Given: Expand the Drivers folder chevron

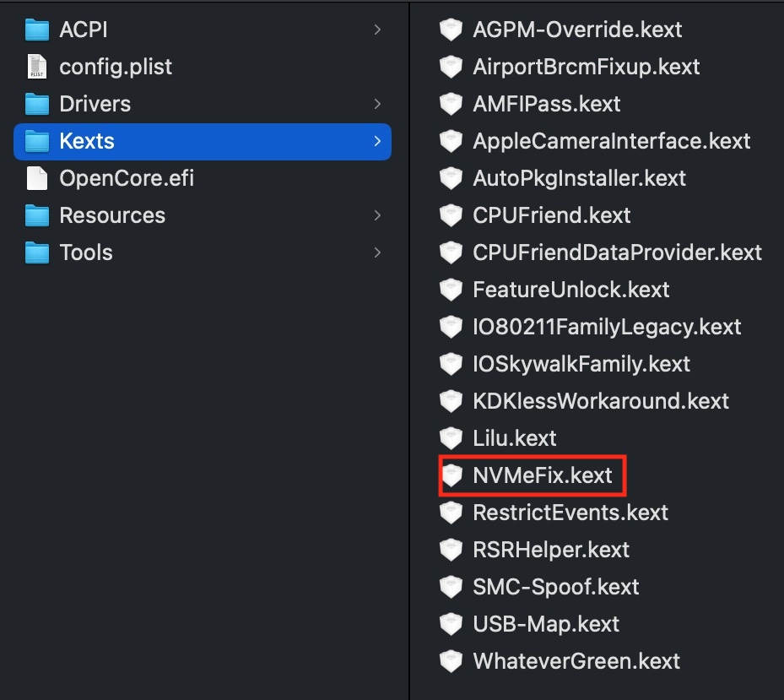Looking at the screenshot, I should click(x=377, y=104).
